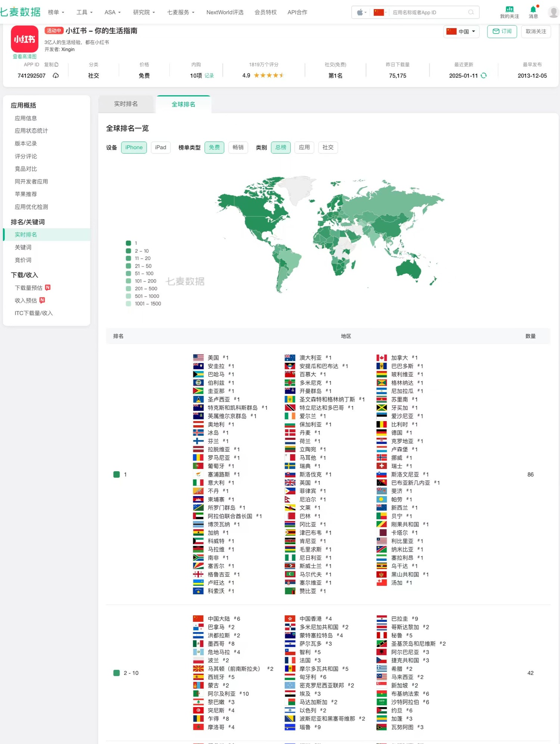Open the 我的关注 chart icon

click(509, 9)
